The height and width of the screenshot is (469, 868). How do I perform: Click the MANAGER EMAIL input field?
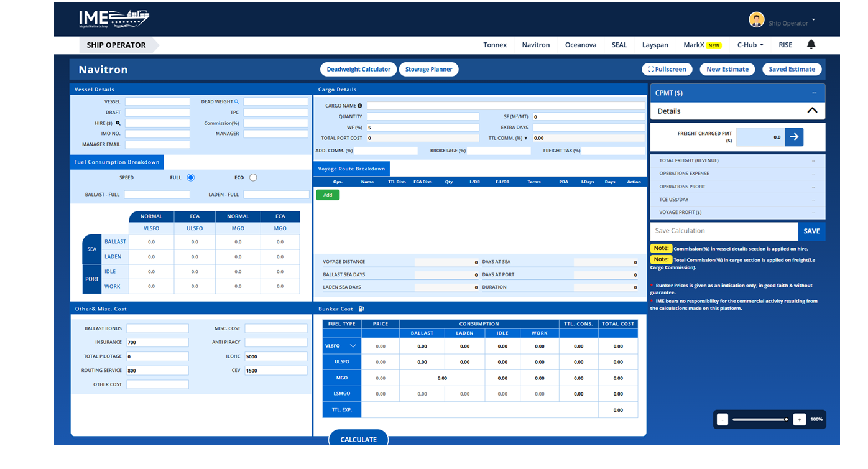click(157, 144)
